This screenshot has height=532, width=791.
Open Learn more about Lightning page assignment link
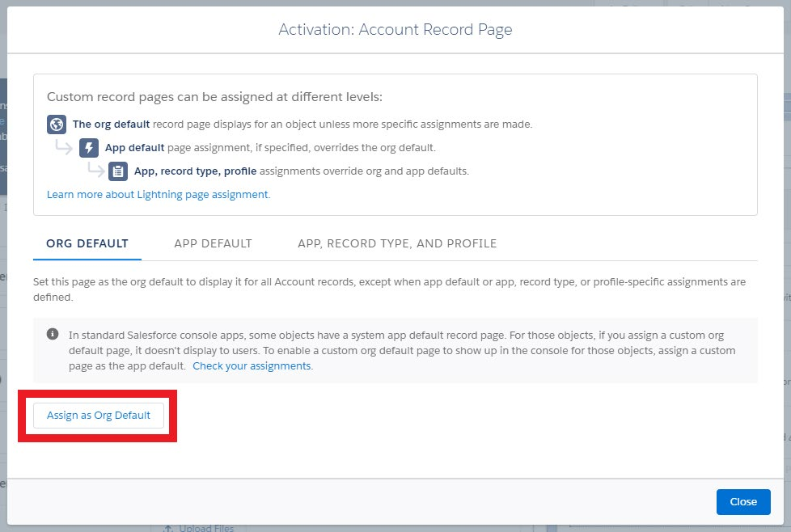(159, 195)
